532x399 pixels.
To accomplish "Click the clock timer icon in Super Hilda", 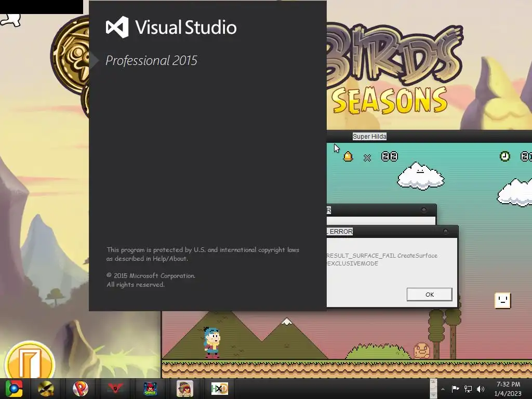I will pos(505,156).
